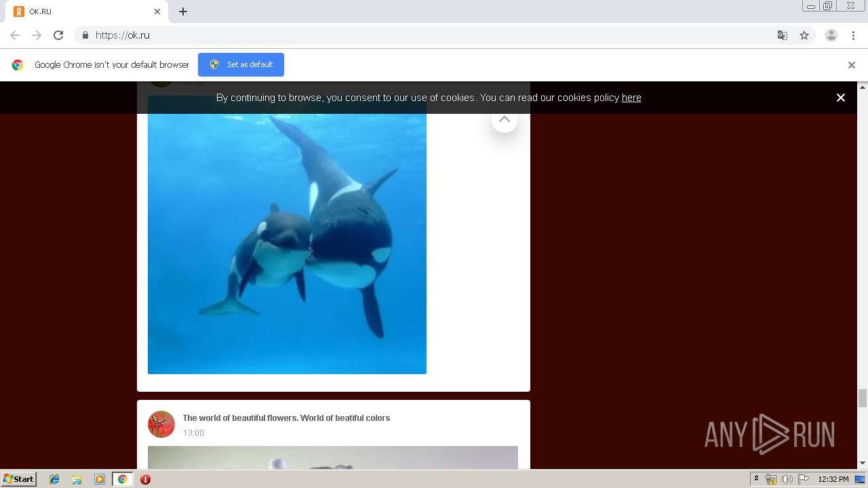Open the Chrome profile avatar
The width and height of the screenshot is (868, 488).
tap(831, 35)
